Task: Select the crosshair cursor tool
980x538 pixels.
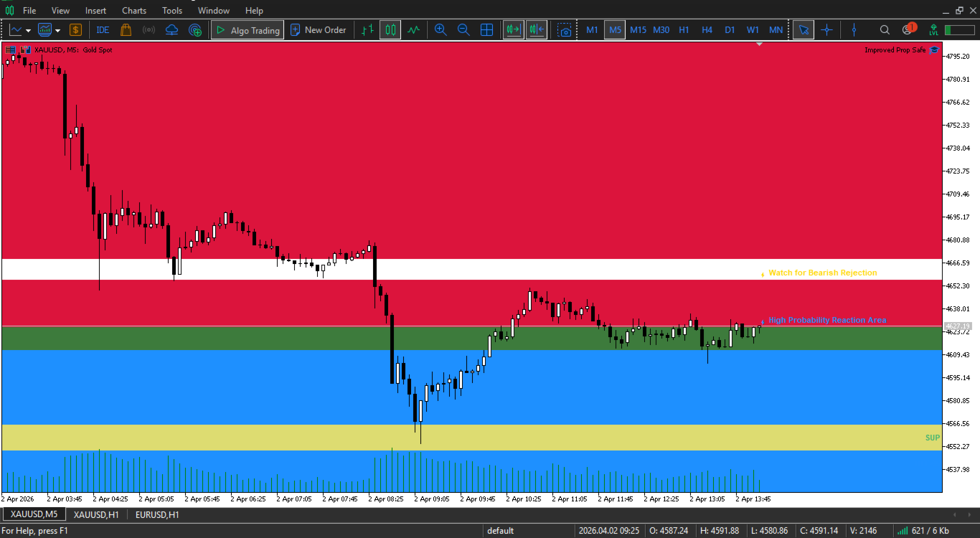Action: tap(826, 30)
